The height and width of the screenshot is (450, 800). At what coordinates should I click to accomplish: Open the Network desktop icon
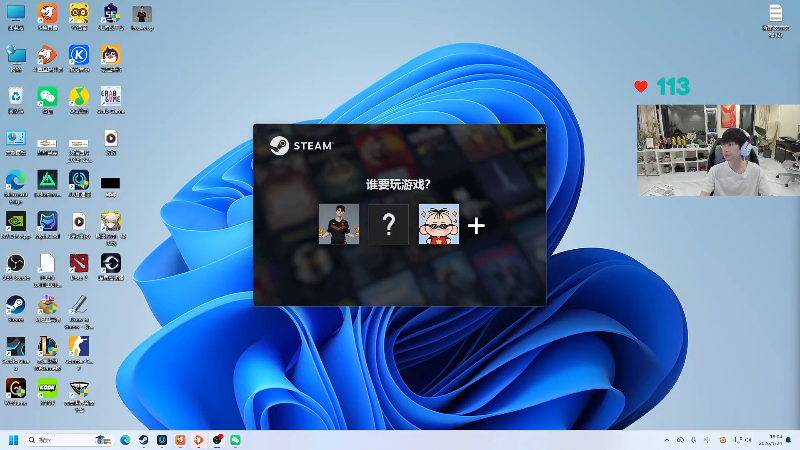(x=16, y=58)
